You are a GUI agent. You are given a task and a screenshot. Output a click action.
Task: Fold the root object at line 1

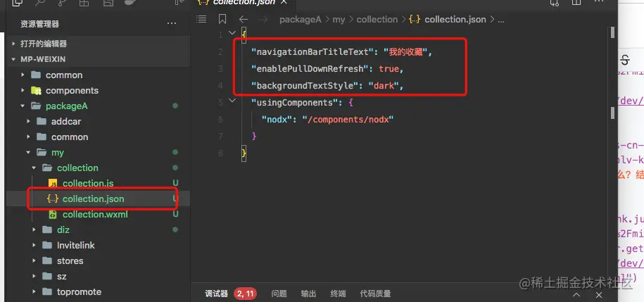coord(232,33)
